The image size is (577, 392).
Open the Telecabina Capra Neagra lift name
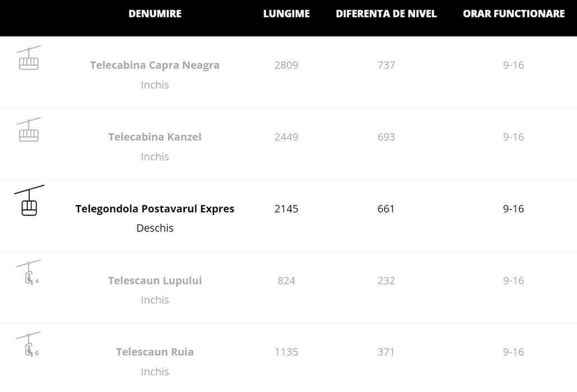click(x=155, y=65)
